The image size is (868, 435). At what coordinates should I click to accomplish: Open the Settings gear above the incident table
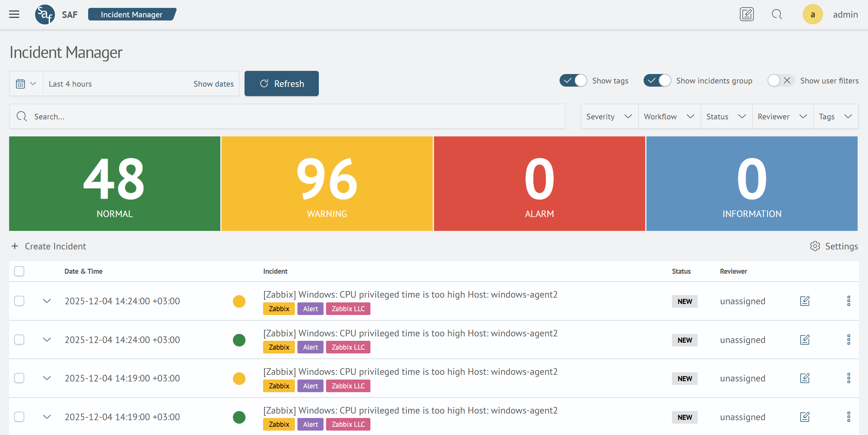click(x=815, y=247)
